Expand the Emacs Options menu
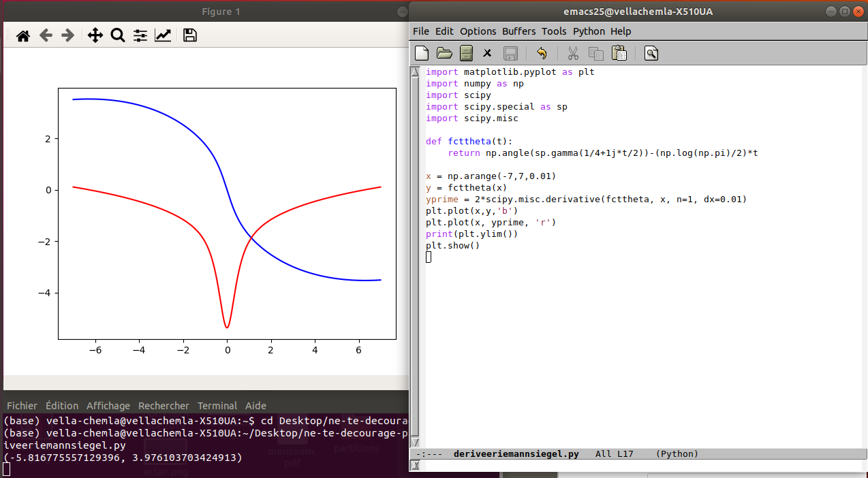This screenshot has height=478, width=868. click(478, 31)
